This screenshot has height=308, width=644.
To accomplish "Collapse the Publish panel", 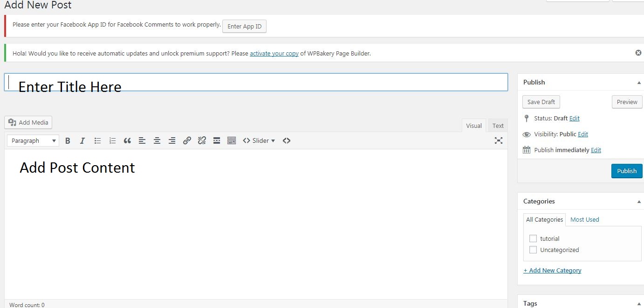I will 639,83.
